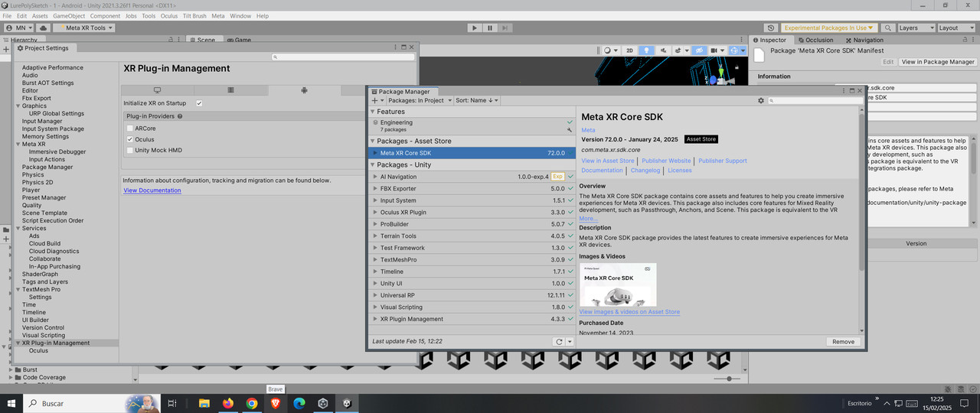The image size is (980, 413).
Task: Select Android platform tab icon
Action: [x=304, y=90]
